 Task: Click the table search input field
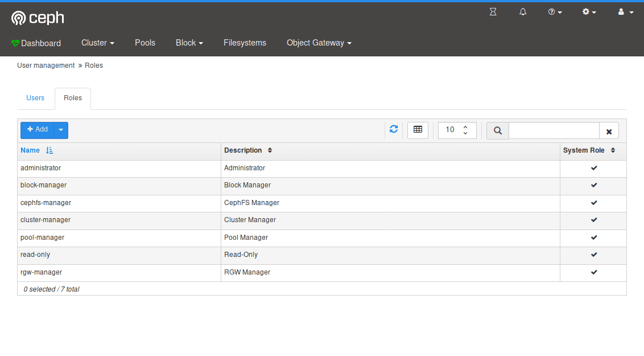click(554, 130)
